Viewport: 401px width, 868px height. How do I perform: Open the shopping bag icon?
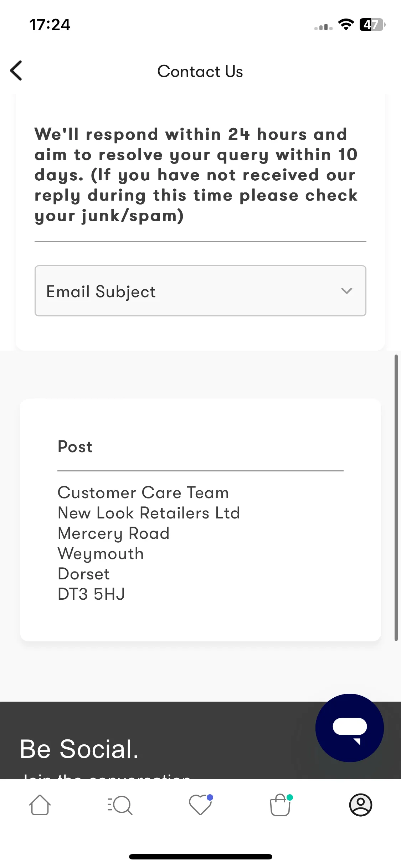pos(281,805)
